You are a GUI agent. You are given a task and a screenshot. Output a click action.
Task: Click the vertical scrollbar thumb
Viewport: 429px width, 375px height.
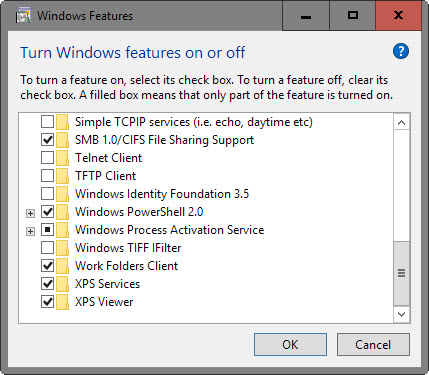coord(402,273)
